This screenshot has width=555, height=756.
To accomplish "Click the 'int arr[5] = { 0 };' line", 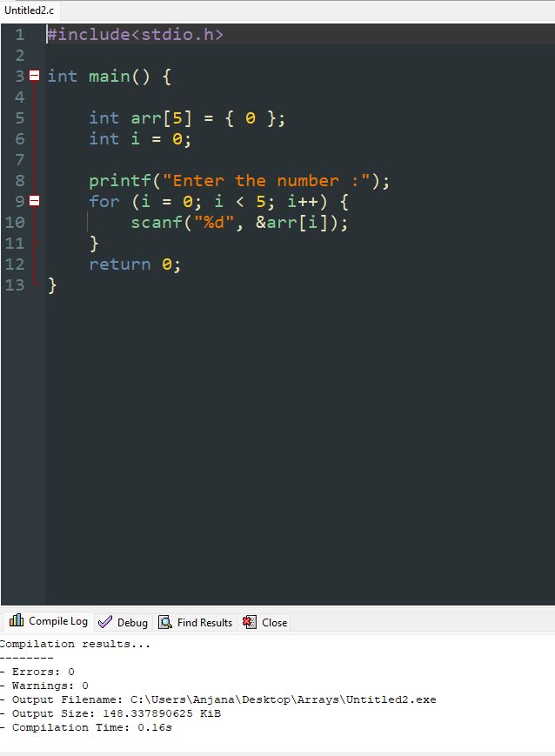I will (187, 118).
